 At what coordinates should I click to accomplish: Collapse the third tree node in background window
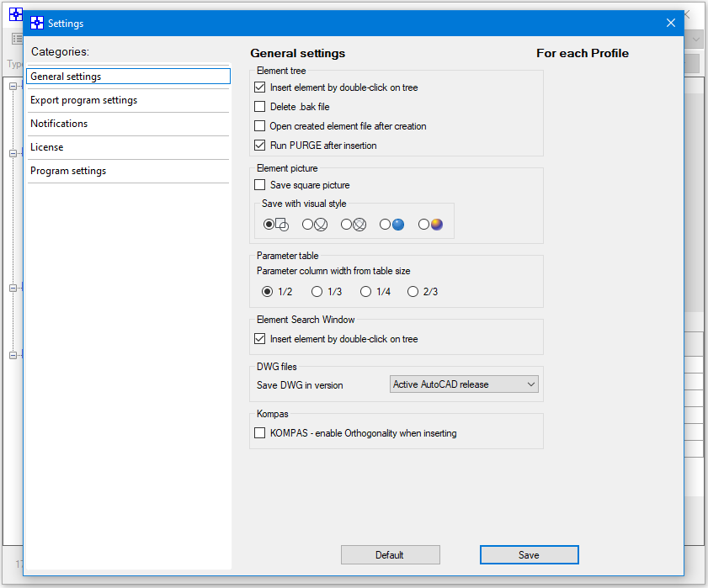point(13,288)
